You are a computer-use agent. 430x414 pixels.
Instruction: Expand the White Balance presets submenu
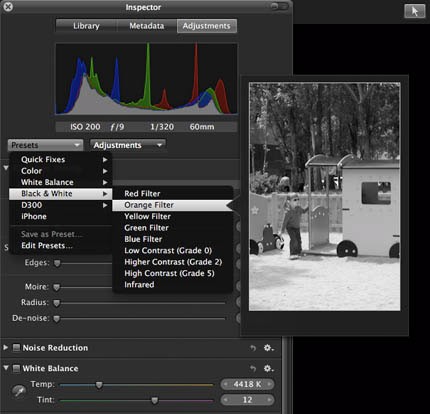pyautogui.click(x=60, y=182)
